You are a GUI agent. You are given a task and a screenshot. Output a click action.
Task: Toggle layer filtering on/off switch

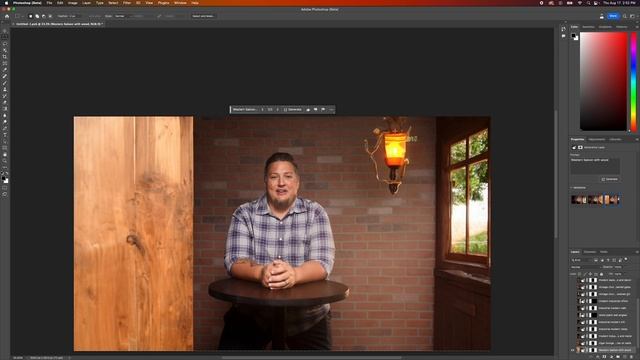coord(626,259)
